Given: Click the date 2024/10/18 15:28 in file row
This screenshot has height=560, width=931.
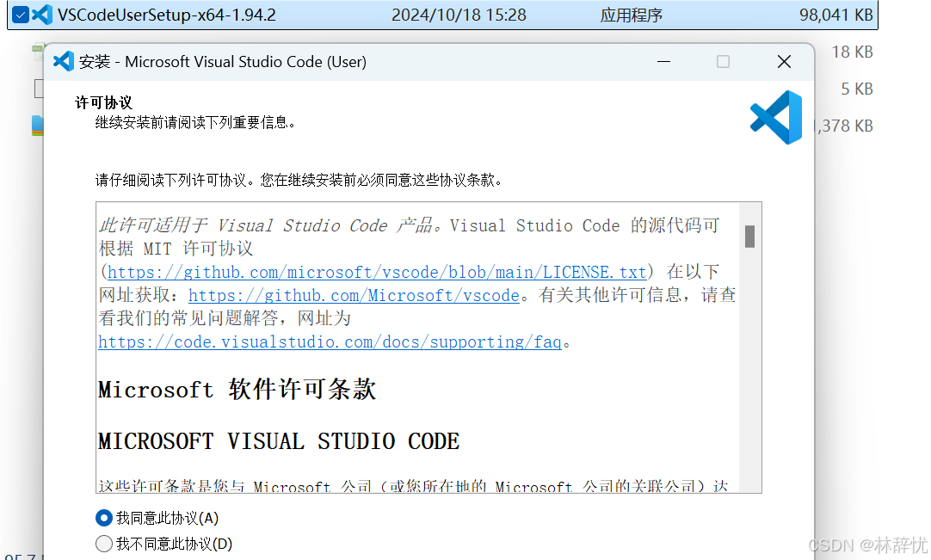Looking at the screenshot, I should pyautogui.click(x=459, y=15).
